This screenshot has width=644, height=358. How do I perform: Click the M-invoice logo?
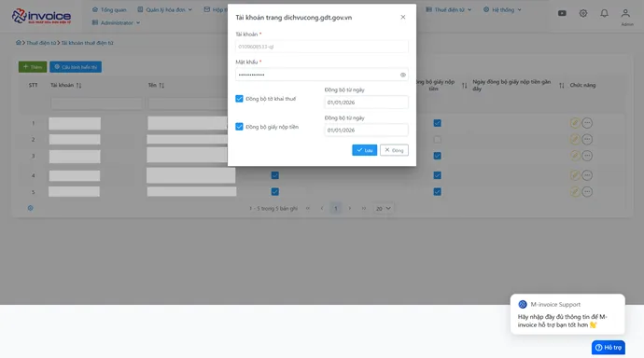click(41, 16)
